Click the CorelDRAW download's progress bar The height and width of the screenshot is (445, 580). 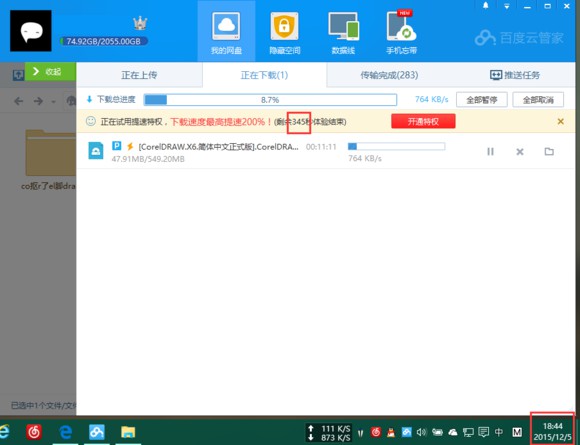397,146
